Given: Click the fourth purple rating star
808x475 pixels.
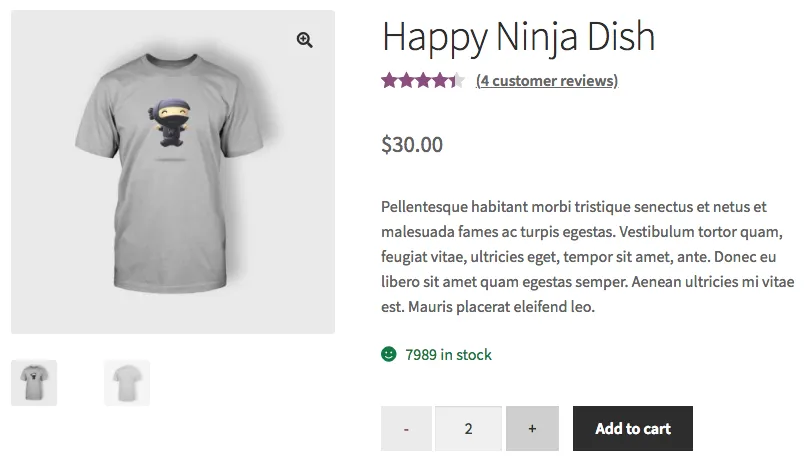Looking at the screenshot, I should [440, 81].
